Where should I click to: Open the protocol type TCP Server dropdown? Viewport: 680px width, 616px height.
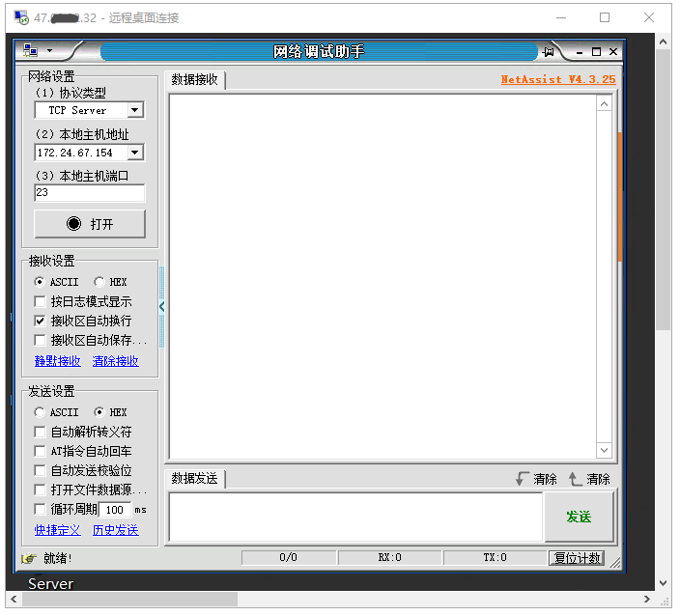135,111
